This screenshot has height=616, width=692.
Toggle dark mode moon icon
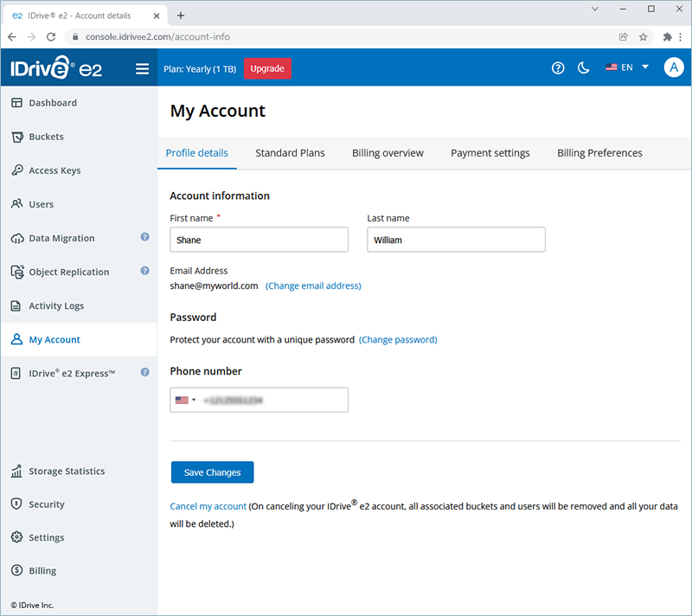(583, 68)
